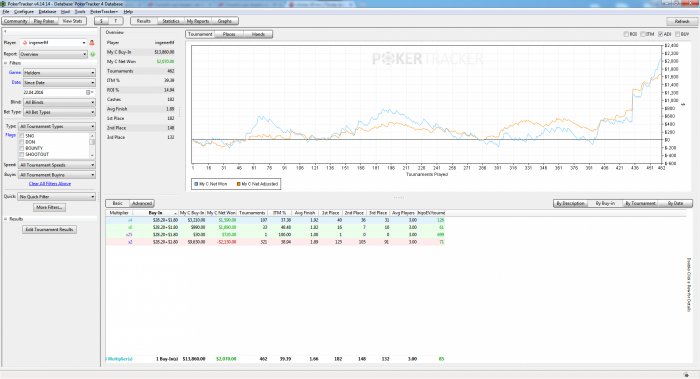
Task: Collapse the Filters section
Action: pyautogui.click(x=6, y=63)
